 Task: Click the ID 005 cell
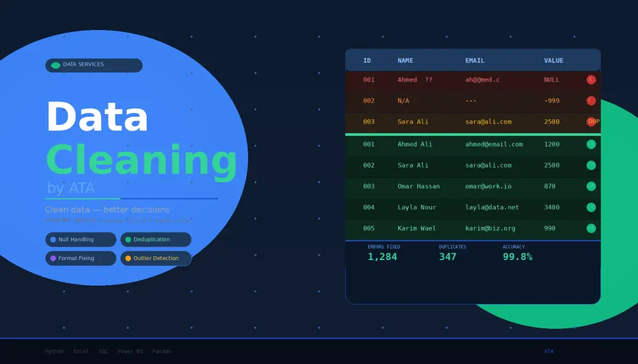(x=369, y=228)
